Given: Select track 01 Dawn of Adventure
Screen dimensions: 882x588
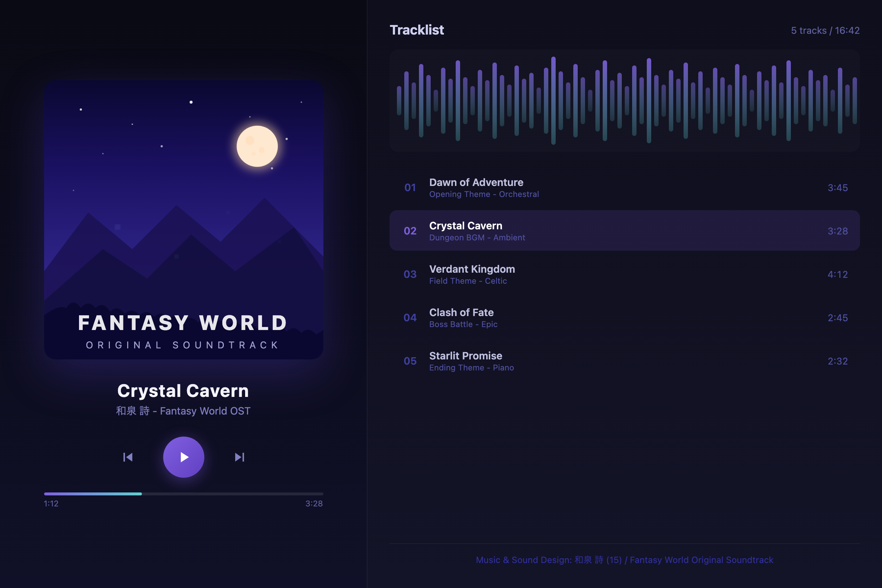Looking at the screenshot, I should [x=624, y=187].
